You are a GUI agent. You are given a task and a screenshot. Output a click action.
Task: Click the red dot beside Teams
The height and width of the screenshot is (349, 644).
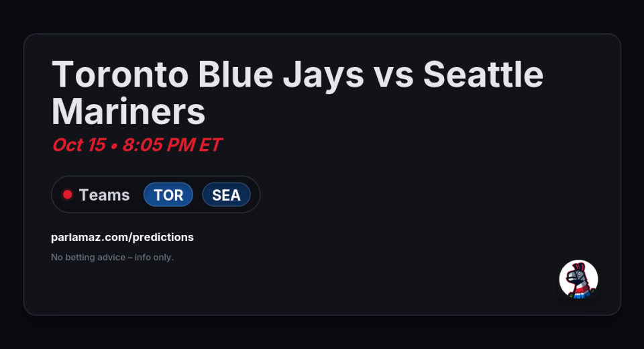(x=67, y=195)
